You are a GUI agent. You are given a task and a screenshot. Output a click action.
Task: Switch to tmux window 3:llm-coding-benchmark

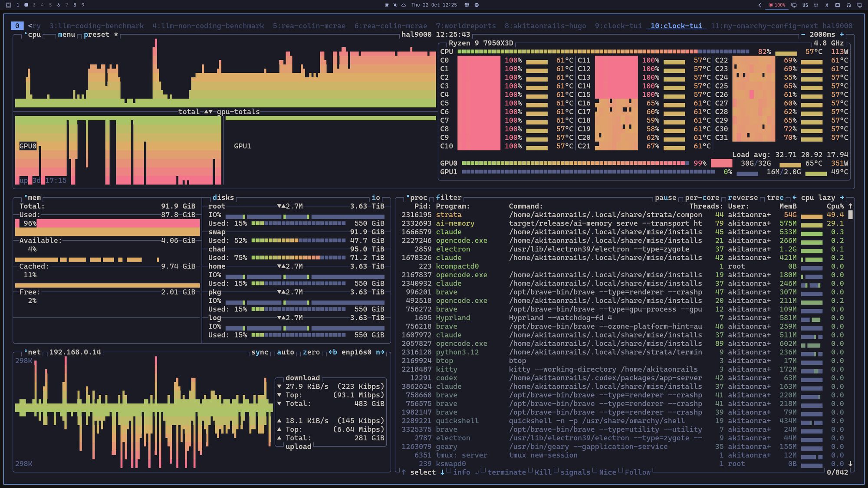pos(96,26)
